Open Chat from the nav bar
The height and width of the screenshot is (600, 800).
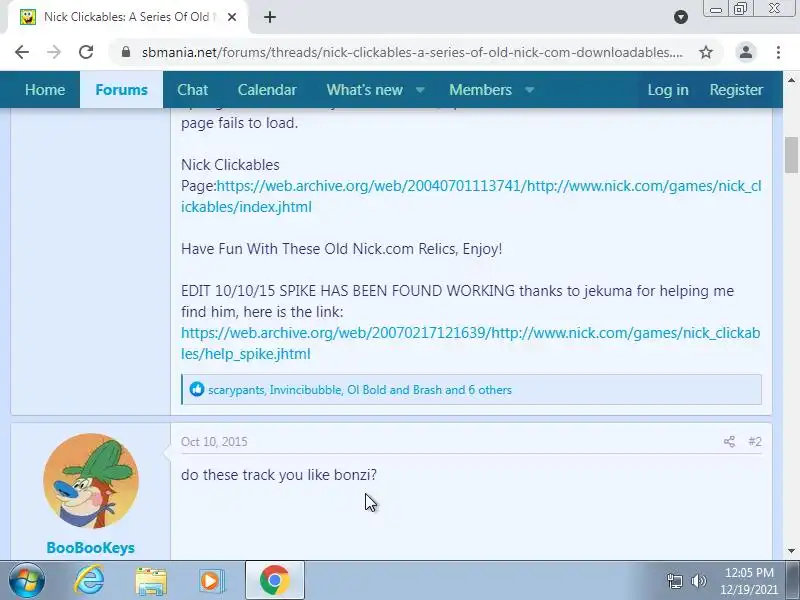tap(192, 90)
